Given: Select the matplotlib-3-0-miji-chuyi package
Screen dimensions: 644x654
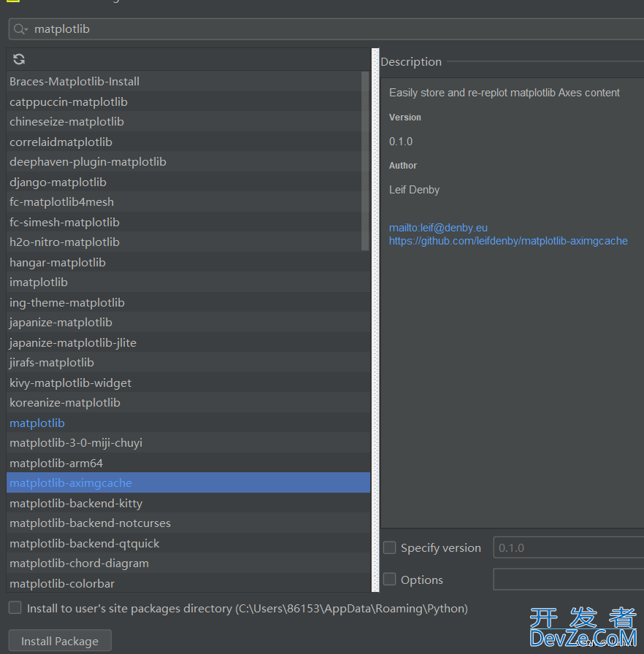Looking at the screenshot, I should tap(188, 443).
